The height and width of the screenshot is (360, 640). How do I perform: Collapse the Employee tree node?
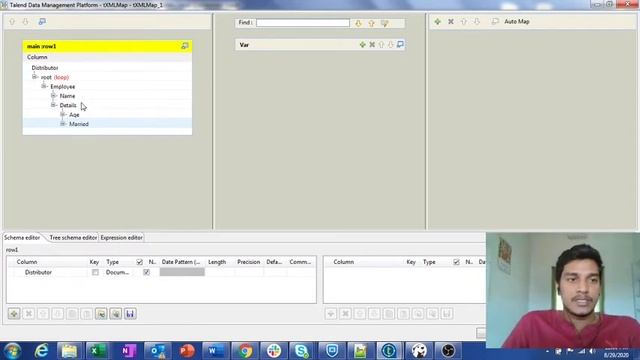tap(44, 86)
